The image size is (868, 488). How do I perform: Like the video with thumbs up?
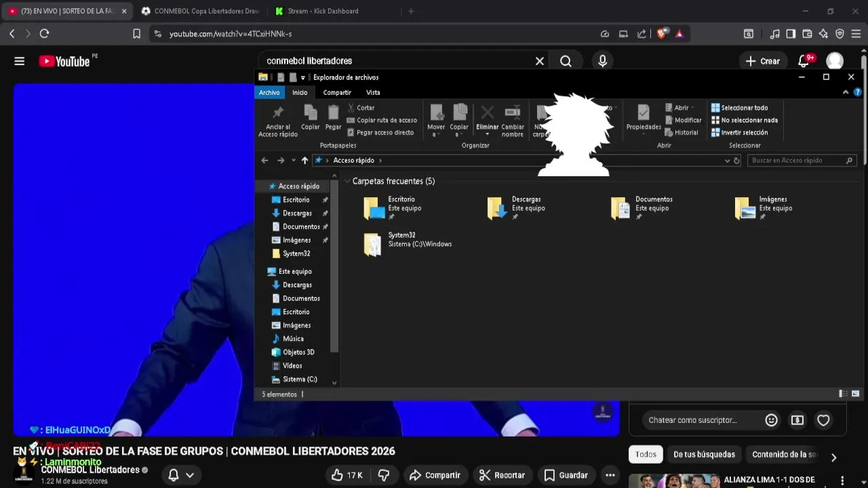(347, 475)
